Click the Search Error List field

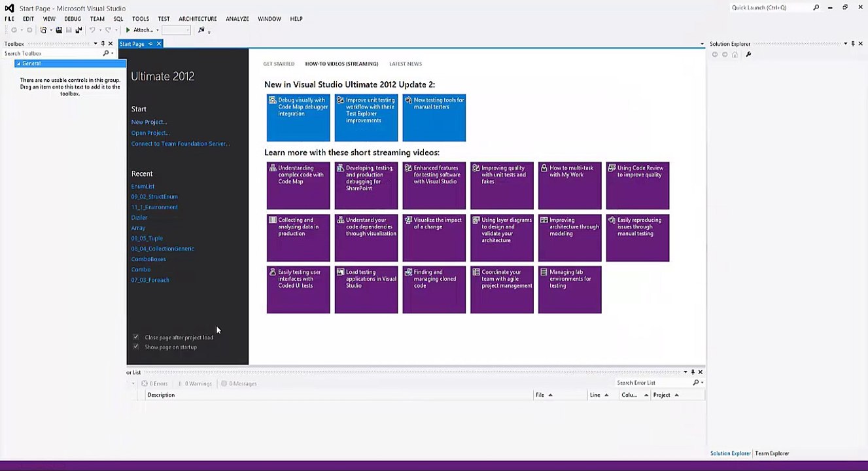(653, 383)
